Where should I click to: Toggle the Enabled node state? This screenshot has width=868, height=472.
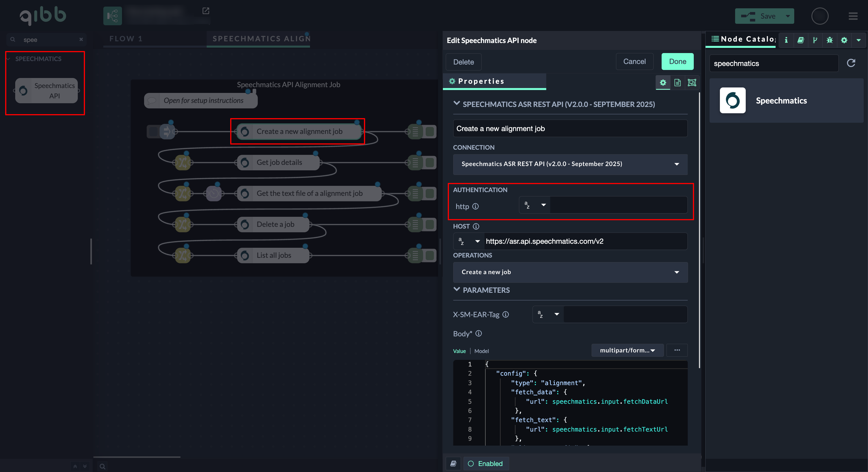pos(486,464)
